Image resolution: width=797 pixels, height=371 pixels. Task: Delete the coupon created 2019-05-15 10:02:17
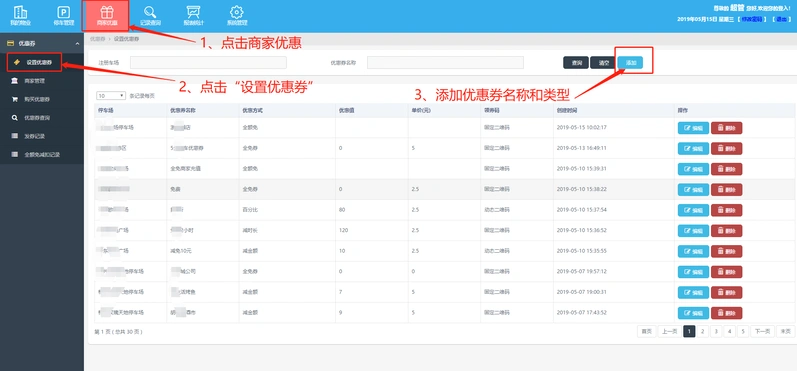tap(726, 128)
